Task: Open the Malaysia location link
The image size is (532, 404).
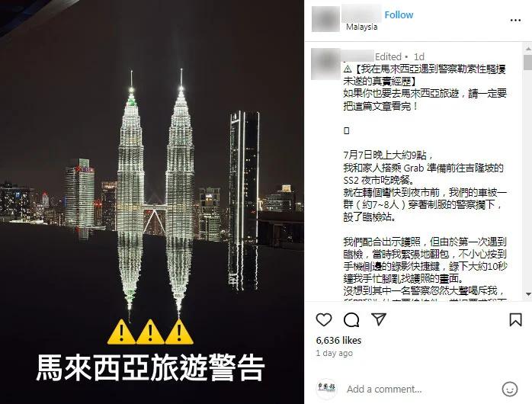Action: (362, 27)
